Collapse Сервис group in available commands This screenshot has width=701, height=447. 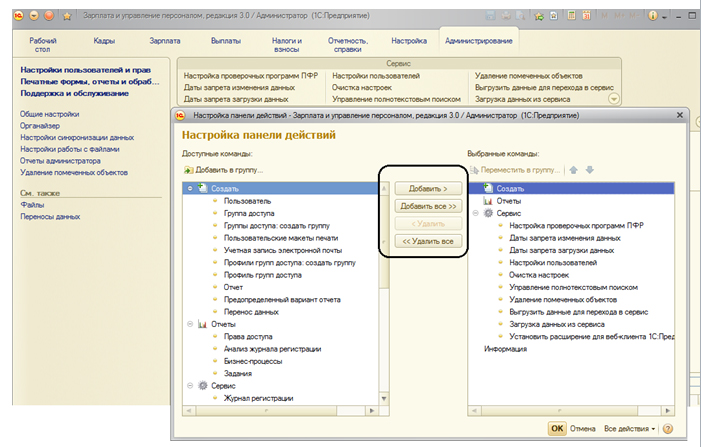click(x=190, y=385)
